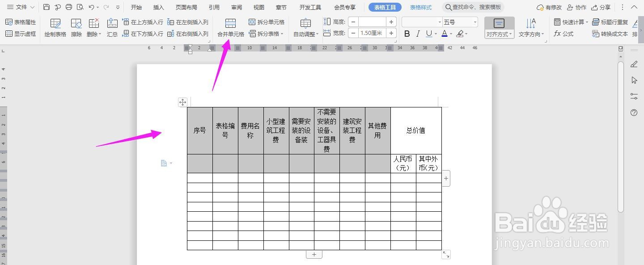Click the 宽度 width value input field
Image resolution: width=644 pixels, height=265 pixels.
[371, 33]
